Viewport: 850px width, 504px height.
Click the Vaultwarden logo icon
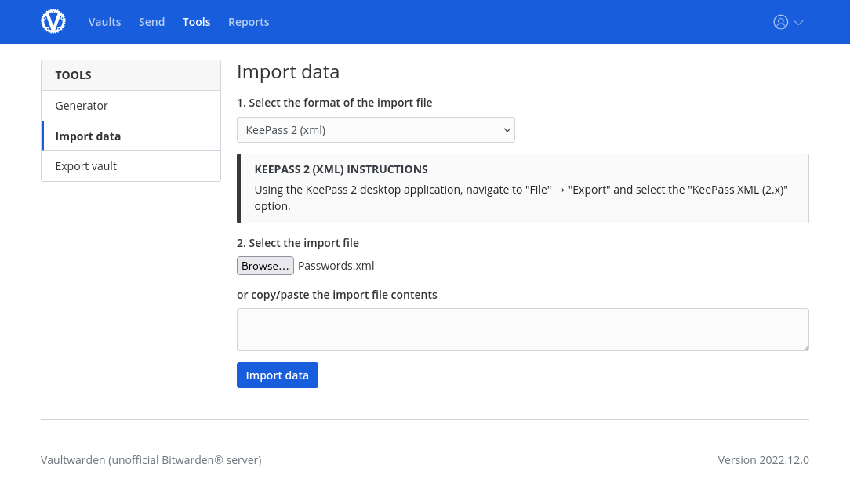[53, 22]
